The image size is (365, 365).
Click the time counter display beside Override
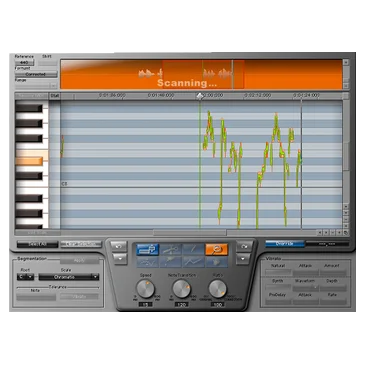click(x=327, y=244)
